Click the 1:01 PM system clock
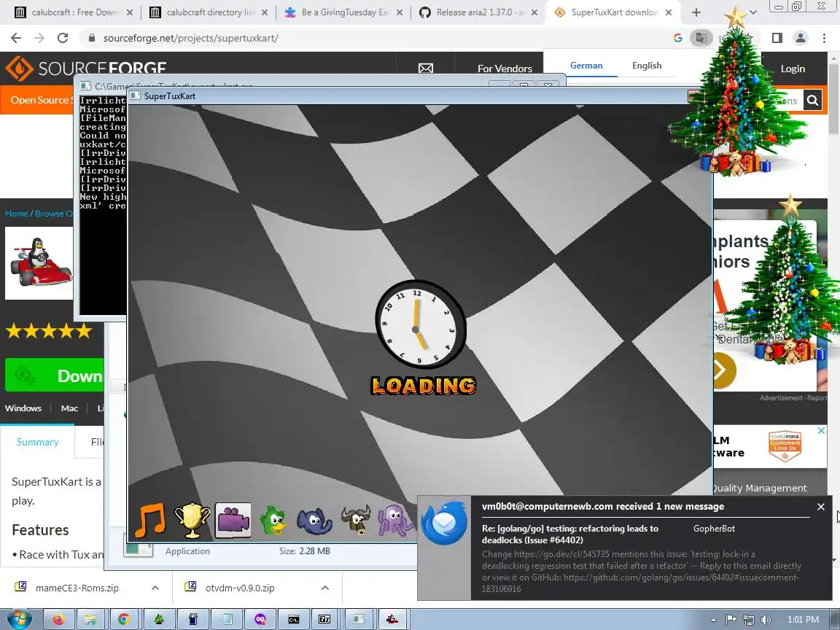This screenshot has width=840, height=630. click(803, 620)
